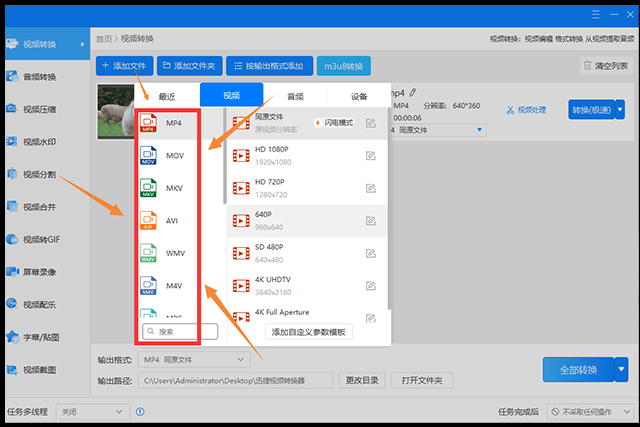Edit the 640P preset parameters
This screenshot has height=427, width=640.
371,221
